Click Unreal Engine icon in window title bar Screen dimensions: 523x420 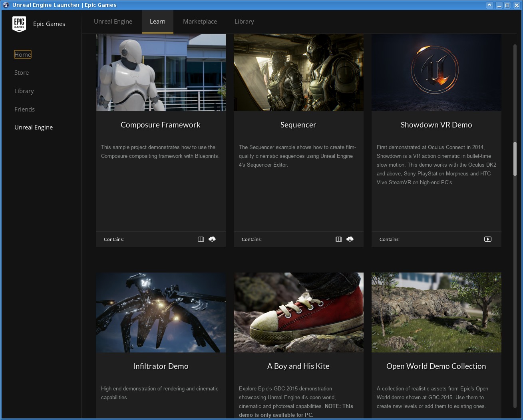[6, 5]
